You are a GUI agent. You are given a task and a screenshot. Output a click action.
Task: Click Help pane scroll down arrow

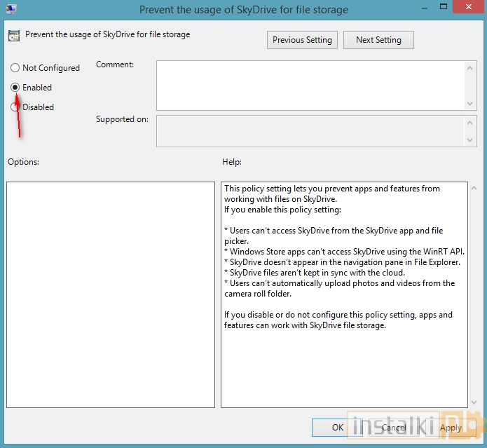point(474,402)
